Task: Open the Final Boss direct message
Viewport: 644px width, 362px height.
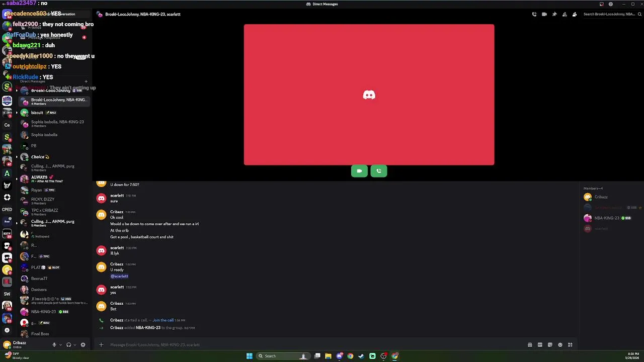Action: coord(54,334)
